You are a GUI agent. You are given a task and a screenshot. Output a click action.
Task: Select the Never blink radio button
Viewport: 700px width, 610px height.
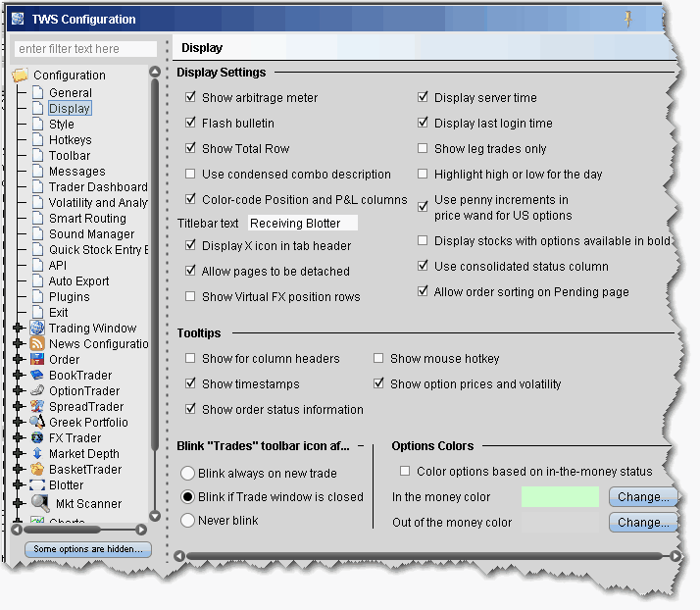[187, 520]
